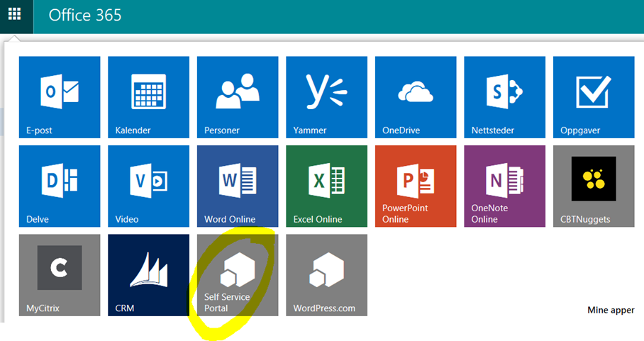Open the Oppgaver tasks tile

[594, 97]
